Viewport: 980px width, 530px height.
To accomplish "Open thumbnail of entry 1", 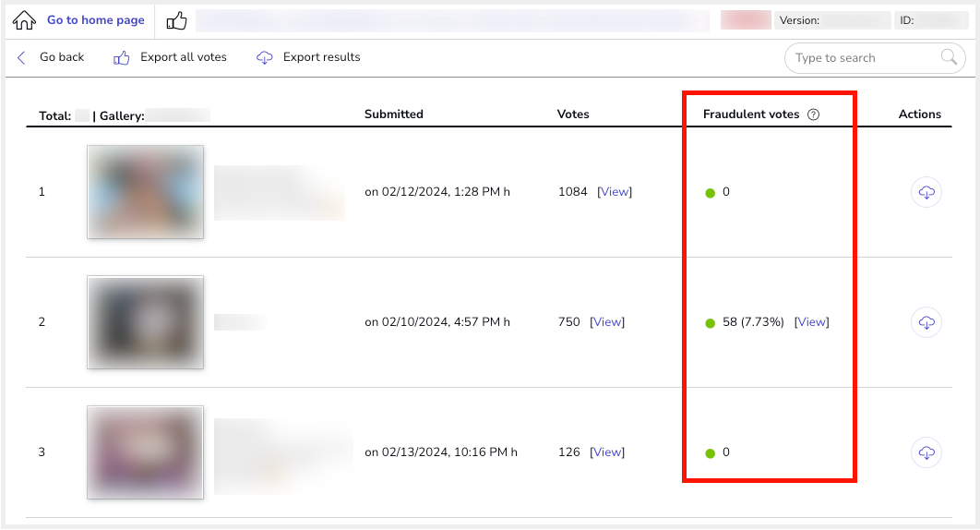I will (145, 192).
